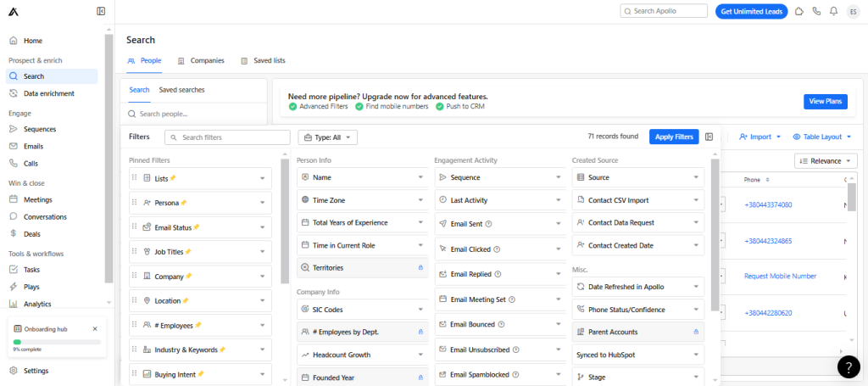Click the info icon next to Email Sent
Viewport: 868px width, 386px height.
(489, 224)
